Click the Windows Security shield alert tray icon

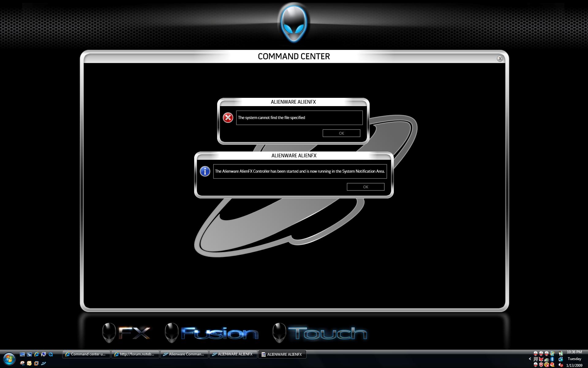(541, 365)
